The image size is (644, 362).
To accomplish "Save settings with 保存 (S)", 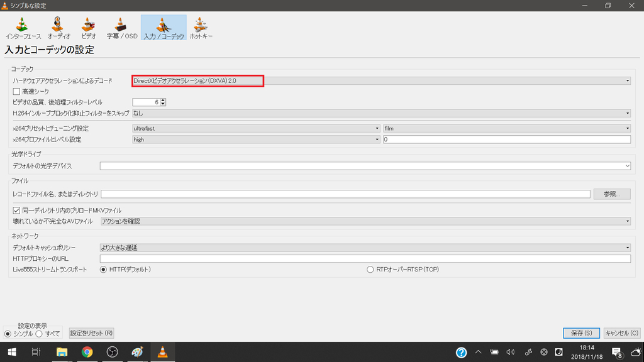I will pos(581,333).
